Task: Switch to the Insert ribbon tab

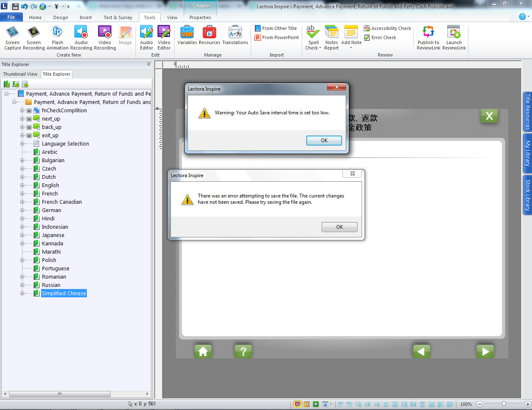Action: [x=86, y=17]
